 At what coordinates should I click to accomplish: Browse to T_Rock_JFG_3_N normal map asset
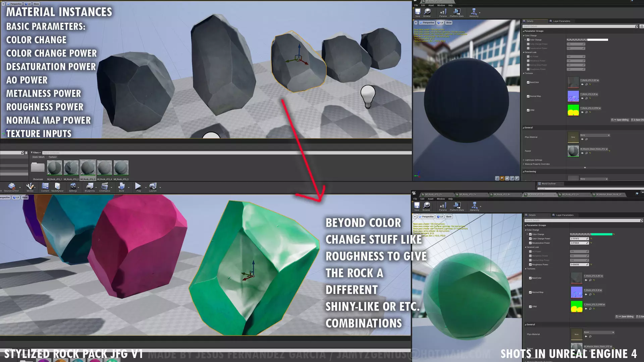586,99
